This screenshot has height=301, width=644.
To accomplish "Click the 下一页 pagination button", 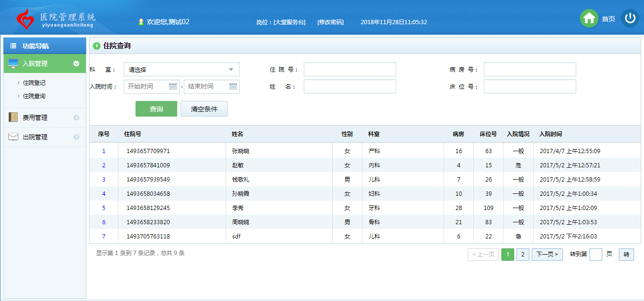I will [x=547, y=255].
